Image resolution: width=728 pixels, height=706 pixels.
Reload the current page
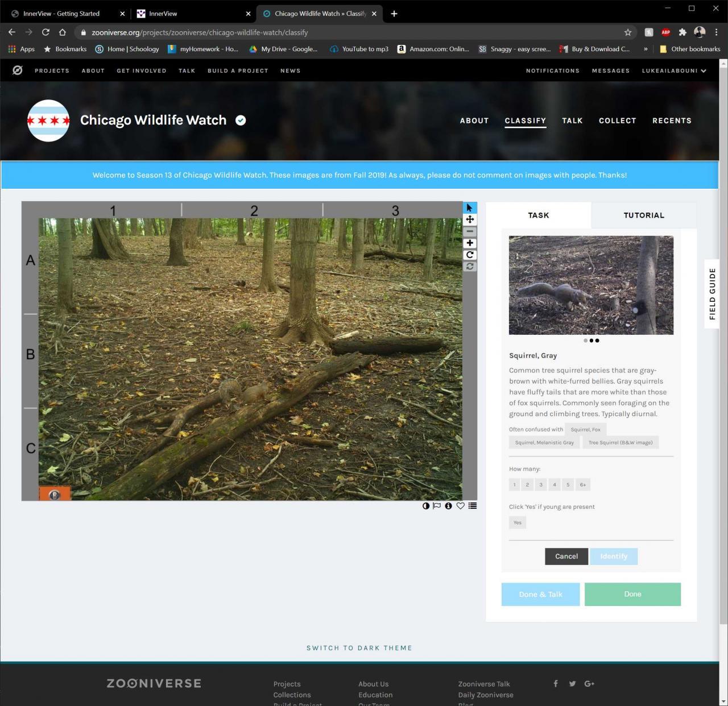click(x=45, y=32)
